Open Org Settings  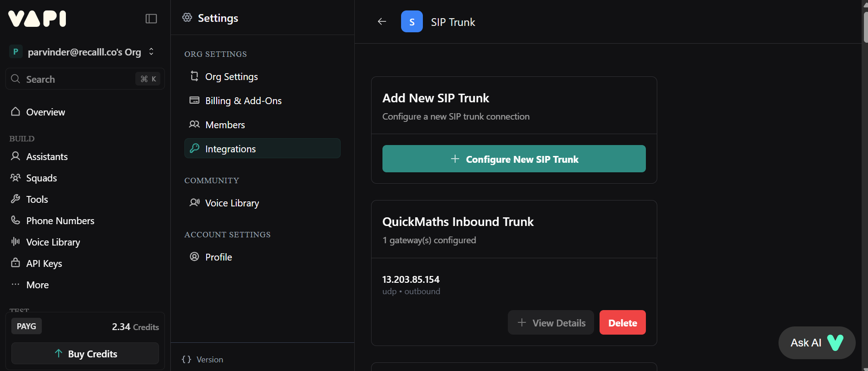tap(262, 76)
